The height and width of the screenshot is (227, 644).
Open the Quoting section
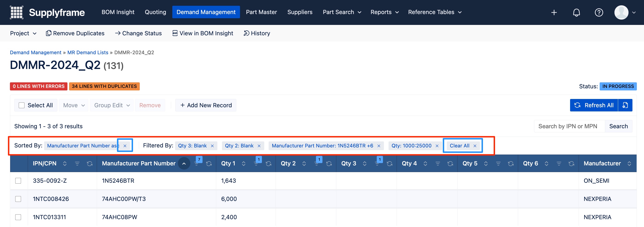pos(155,12)
